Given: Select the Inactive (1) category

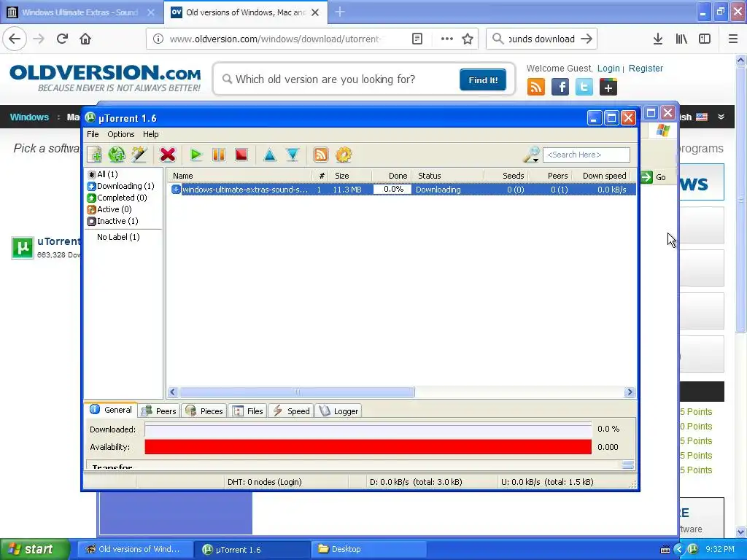Looking at the screenshot, I should coord(113,221).
